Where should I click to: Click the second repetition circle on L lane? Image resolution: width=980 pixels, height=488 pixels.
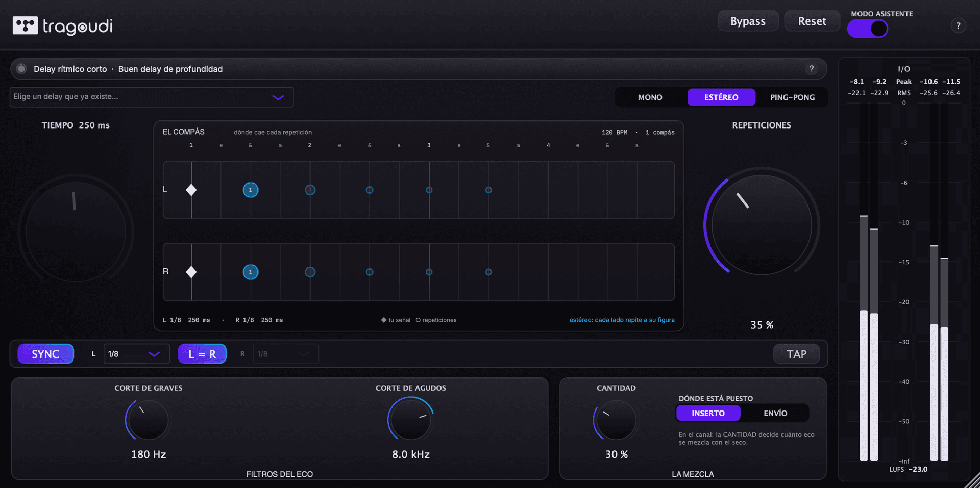click(x=310, y=190)
